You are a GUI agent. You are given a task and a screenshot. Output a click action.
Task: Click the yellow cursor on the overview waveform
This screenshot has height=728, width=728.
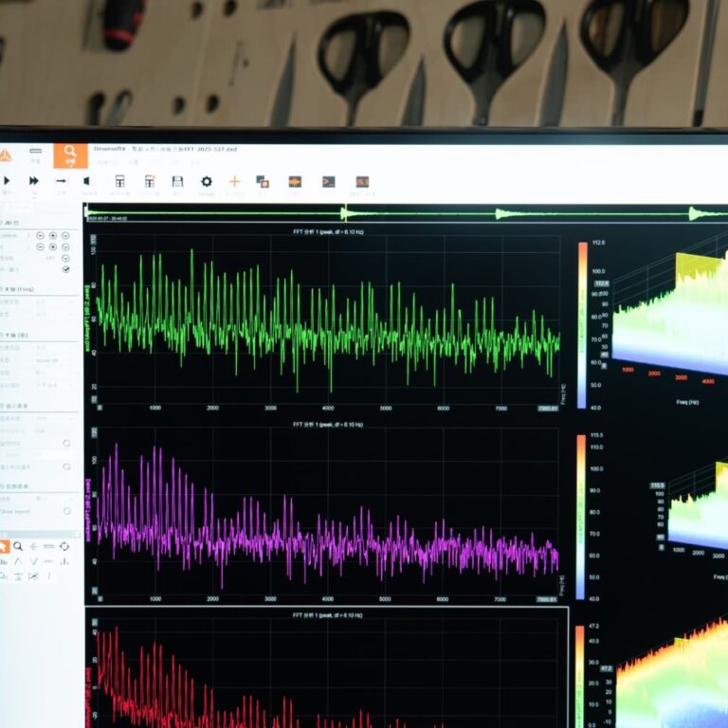344,213
